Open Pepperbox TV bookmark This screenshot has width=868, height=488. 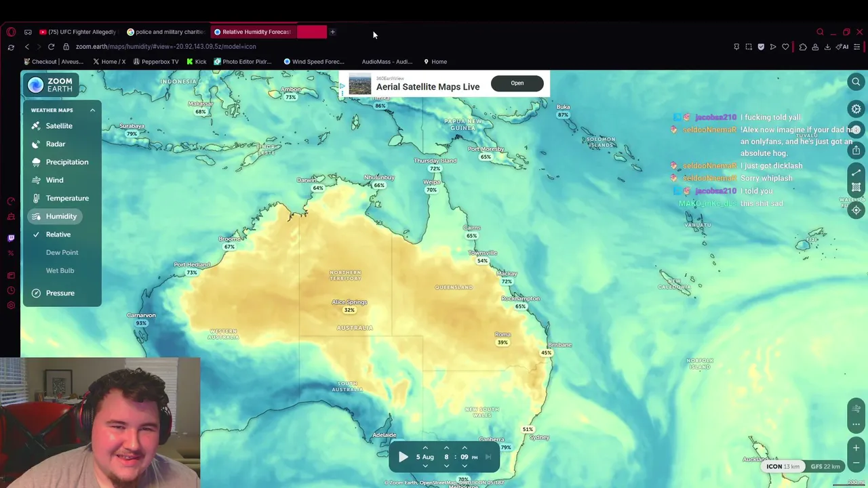tap(156, 62)
